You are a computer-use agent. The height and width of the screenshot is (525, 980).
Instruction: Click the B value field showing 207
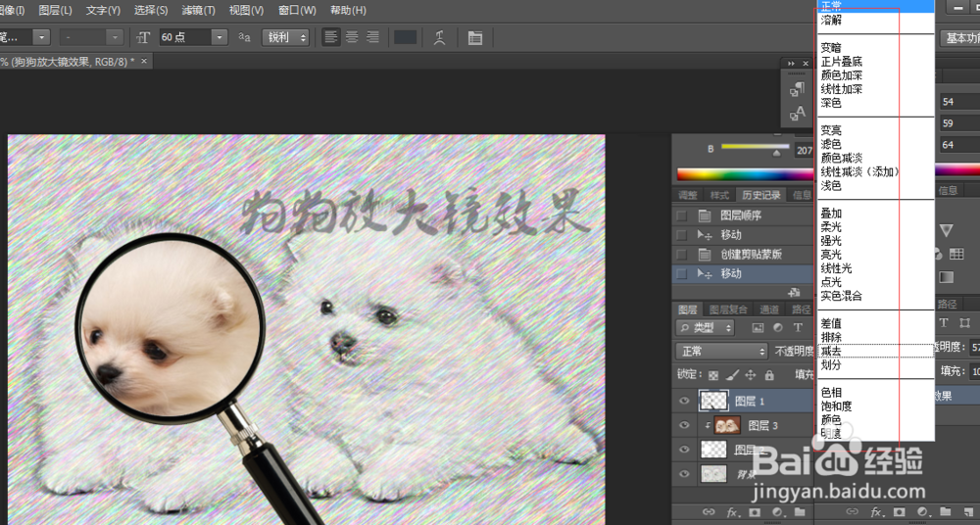coord(804,151)
